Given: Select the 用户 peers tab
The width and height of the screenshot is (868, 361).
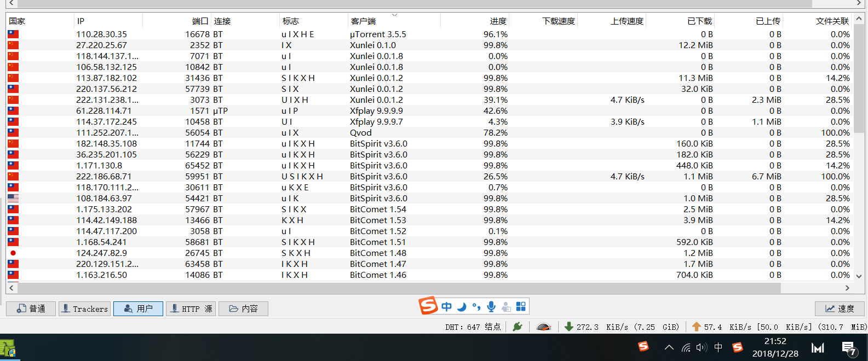Looking at the screenshot, I should 138,308.
